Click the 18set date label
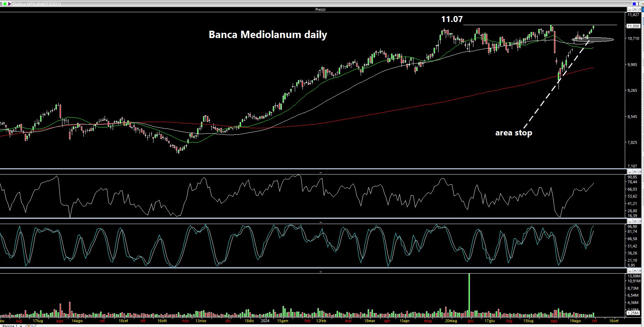The width and height of the screenshot is (644, 327). [x=123, y=321]
